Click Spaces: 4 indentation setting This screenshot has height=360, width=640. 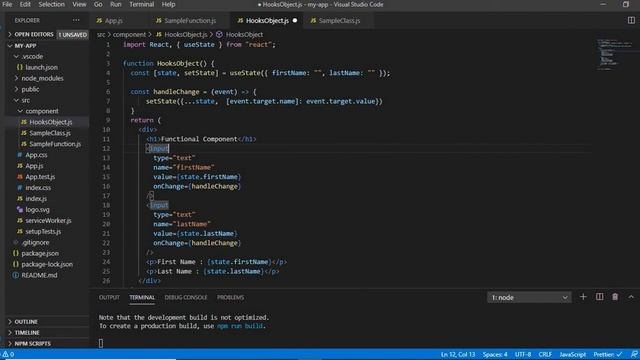click(x=495, y=355)
